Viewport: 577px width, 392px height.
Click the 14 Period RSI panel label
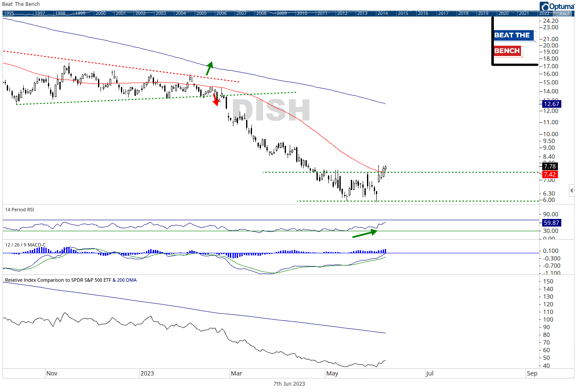[x=20, y=210]
